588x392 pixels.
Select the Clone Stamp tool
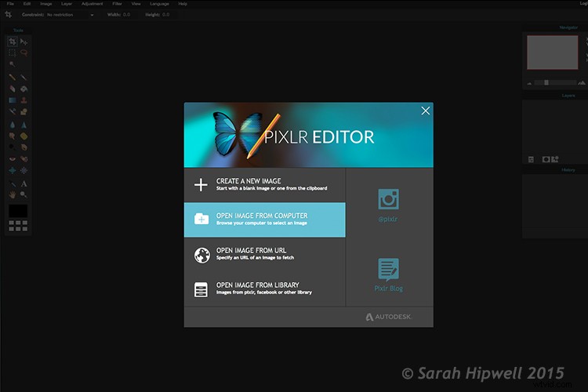(x=24, y=100)
